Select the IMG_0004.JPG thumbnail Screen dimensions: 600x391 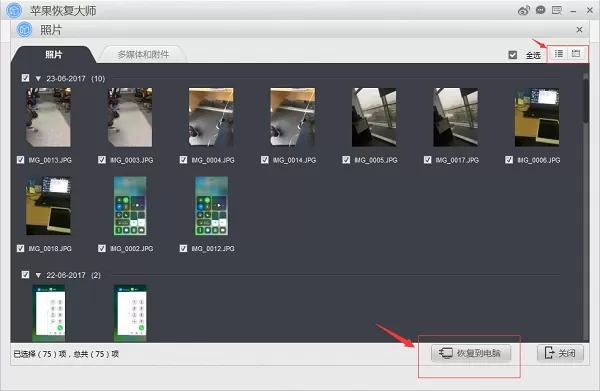click(x=211, y=117)
